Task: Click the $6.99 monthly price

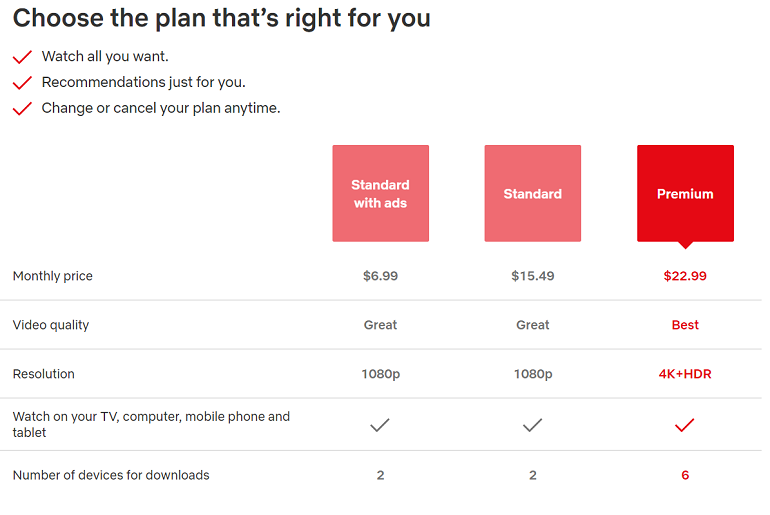Action: tap(380, 276)
